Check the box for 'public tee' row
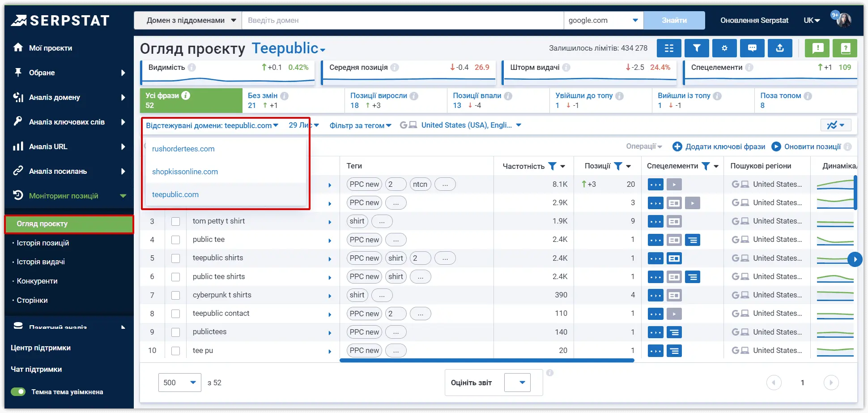 click(176, 240)
